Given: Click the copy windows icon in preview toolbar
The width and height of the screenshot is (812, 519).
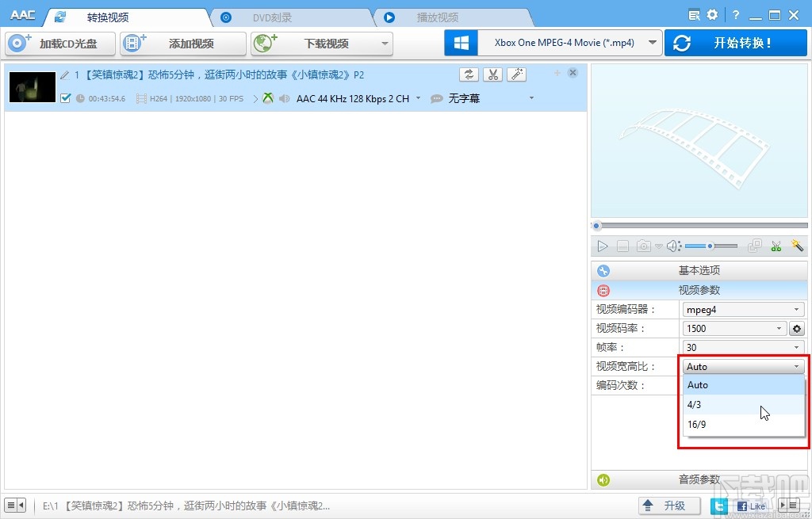Looking at the screenshot, I should pyautogui.click(x=755, y=246).
